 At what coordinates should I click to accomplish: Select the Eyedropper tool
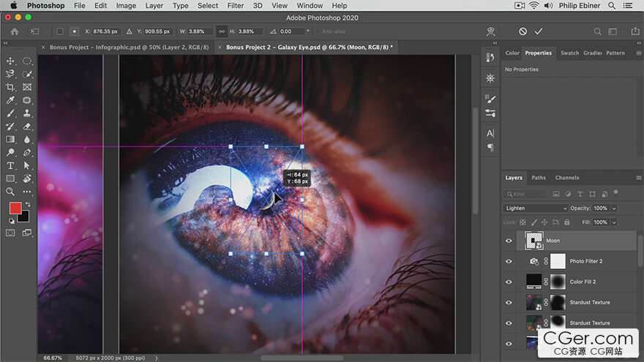click(x=11, y=100)
